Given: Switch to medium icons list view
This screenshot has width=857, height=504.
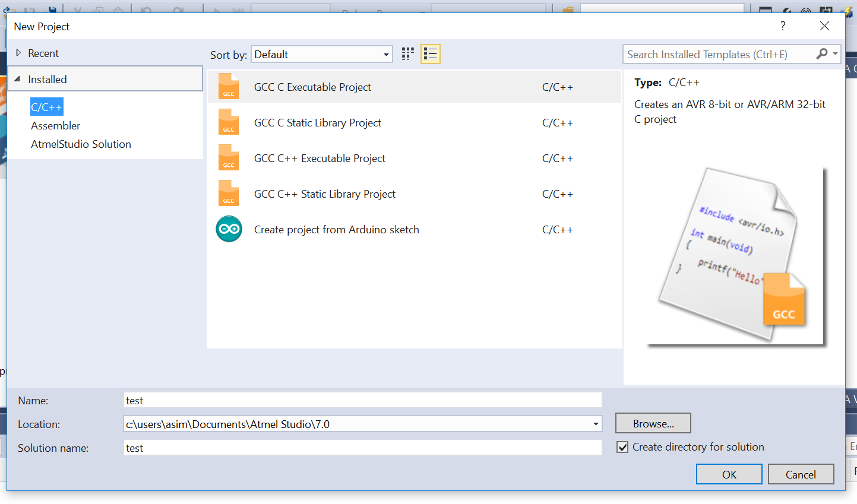Looking at the screenshot, I should click(431, 54).
